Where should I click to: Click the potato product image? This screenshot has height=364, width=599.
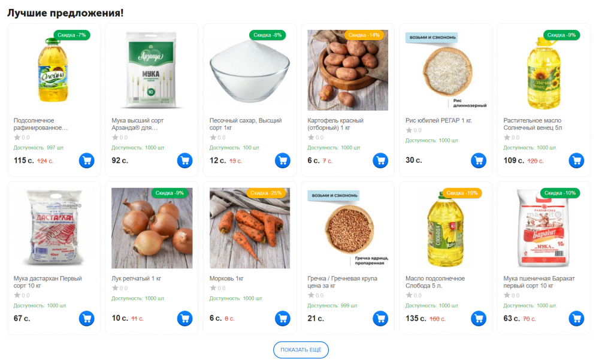347,72
